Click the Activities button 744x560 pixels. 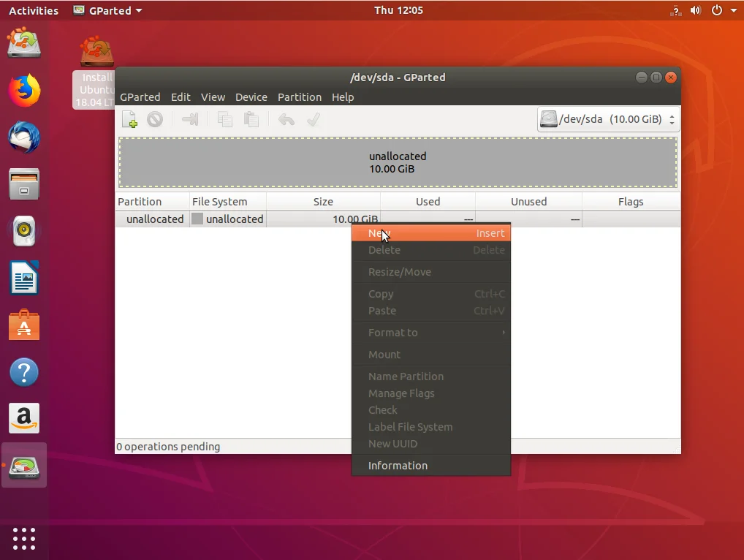[x=34, y=10]
